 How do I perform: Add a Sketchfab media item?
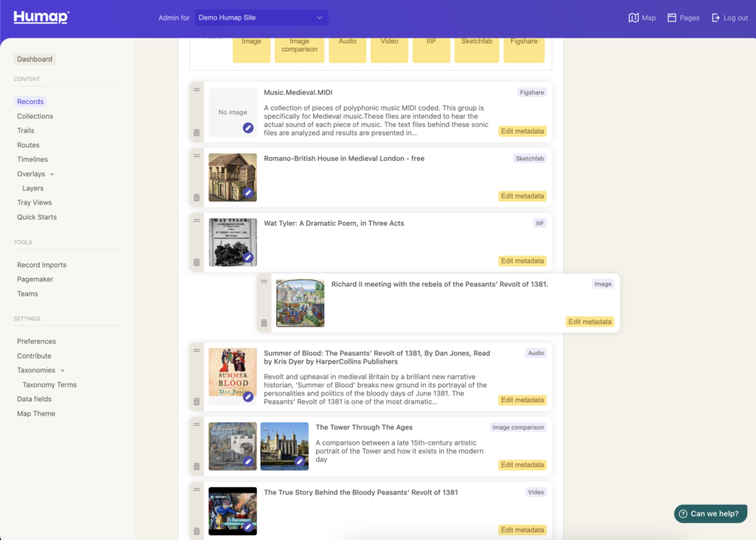(x=476, y=46)
